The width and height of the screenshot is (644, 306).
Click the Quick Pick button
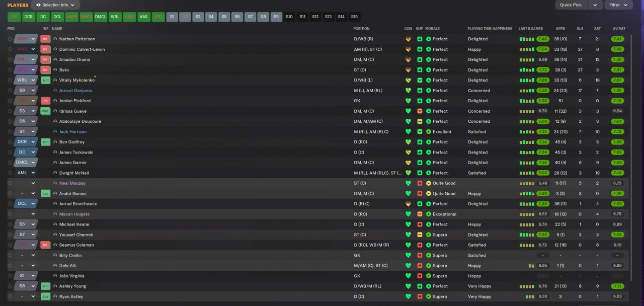coord(571,5)
